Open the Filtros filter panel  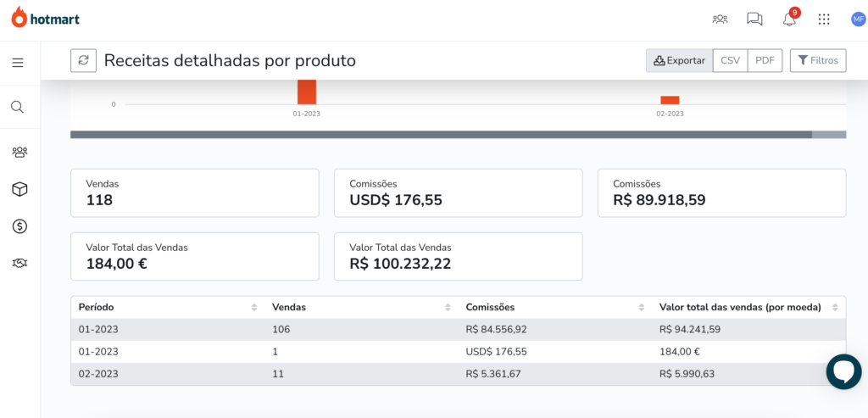click(x=818, y=60)
